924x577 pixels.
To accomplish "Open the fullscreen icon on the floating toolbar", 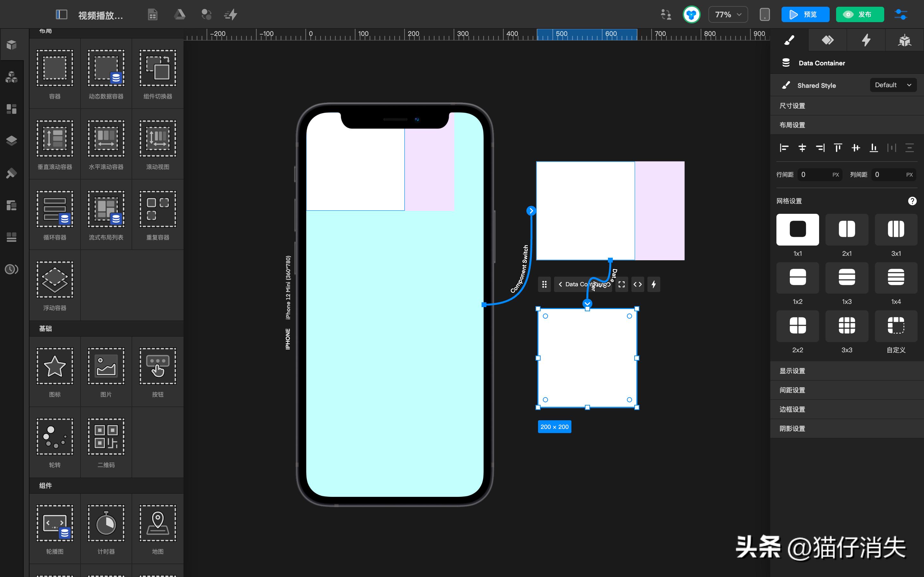I will 621,284.
